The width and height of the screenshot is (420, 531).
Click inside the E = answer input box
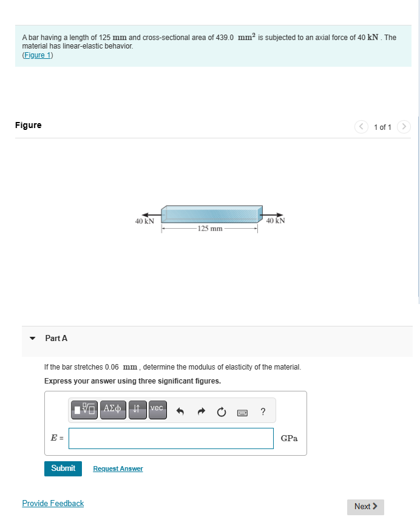[170, 438]
